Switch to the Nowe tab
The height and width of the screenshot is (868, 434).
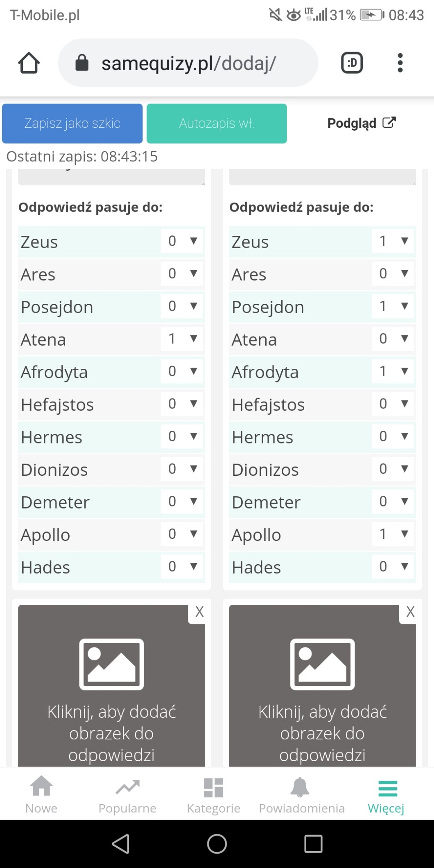41,794
